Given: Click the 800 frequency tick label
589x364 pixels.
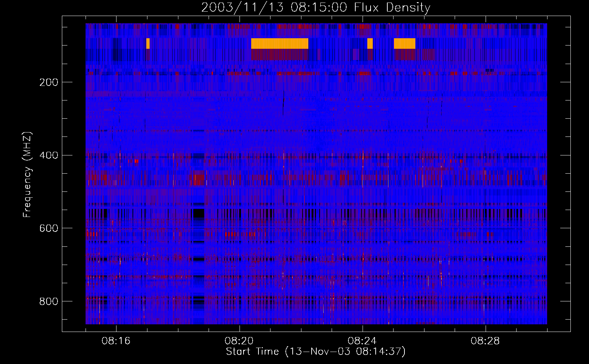Looking at the screenshot, I should point(49,301).
